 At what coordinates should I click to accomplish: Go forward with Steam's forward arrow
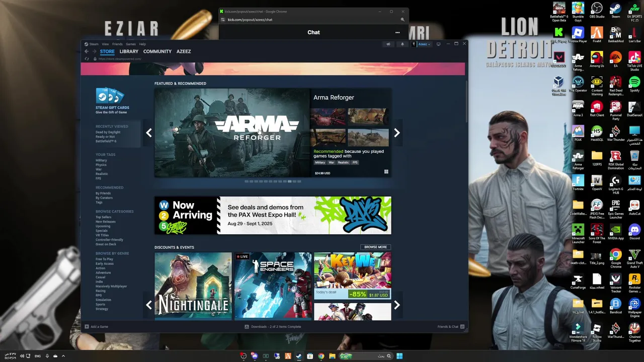pyautogui.click(x=94, y=51)
